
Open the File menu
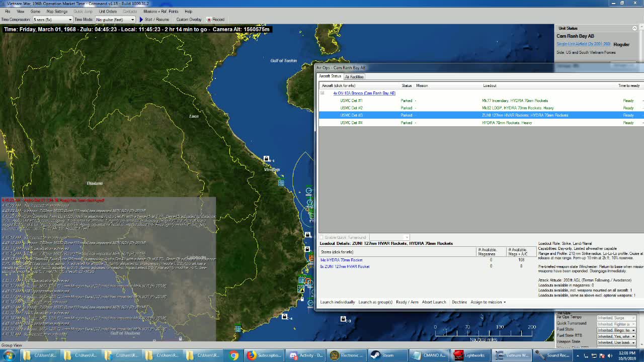pyautogui.click(x=8, y=11)
